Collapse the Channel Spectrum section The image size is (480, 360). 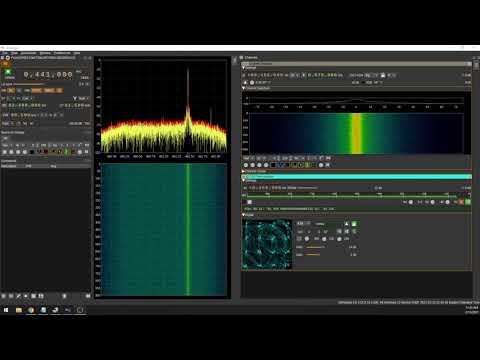pos(244,88)
